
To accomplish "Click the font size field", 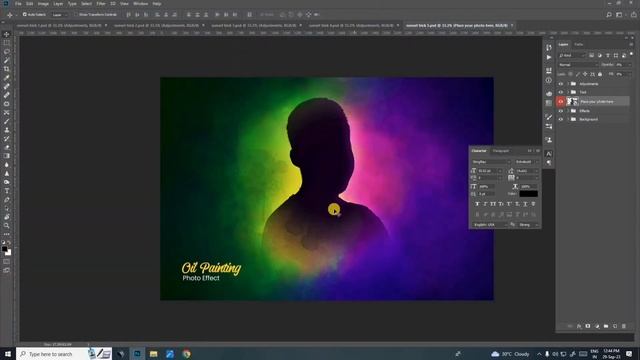I will [x=489, y=171].
